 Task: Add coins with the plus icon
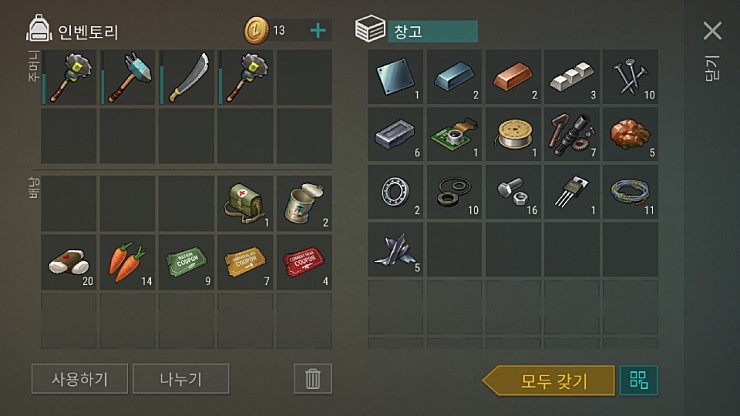(x=318, y=31)
